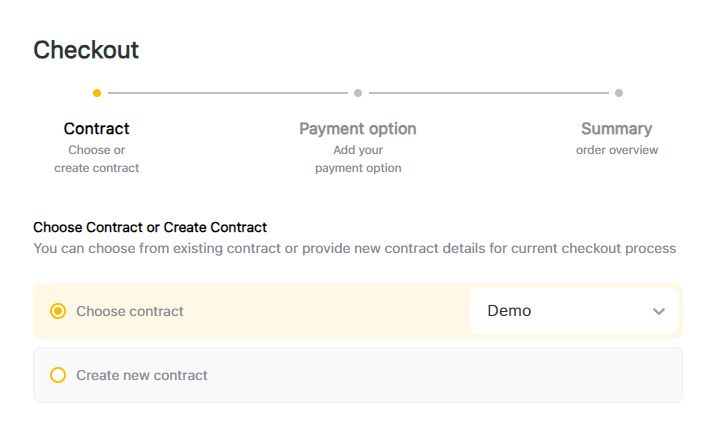Click the "Choose or create contract" subtitle
This screenshot has width=704, height=432.
point(97,159)
